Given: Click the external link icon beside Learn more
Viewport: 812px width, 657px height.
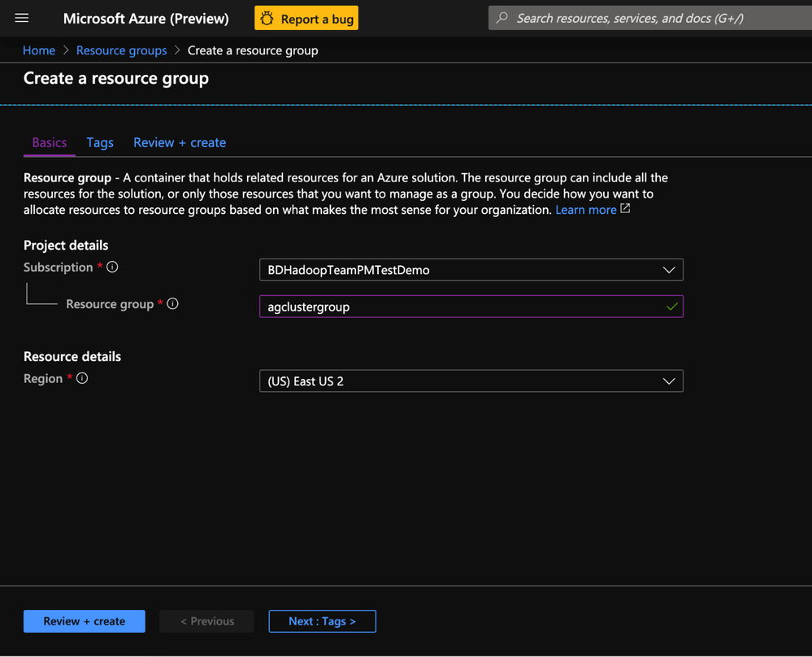Looking at the screenshot, I should 625,209.
